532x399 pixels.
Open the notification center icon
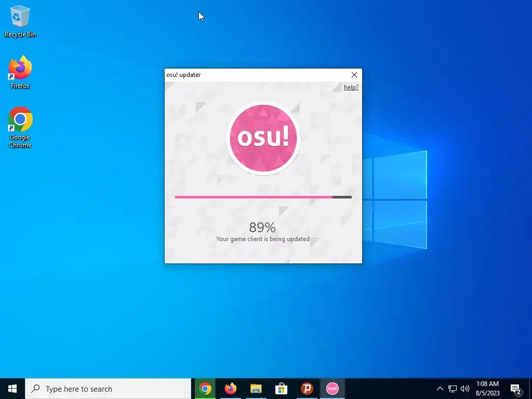[516, 389]
